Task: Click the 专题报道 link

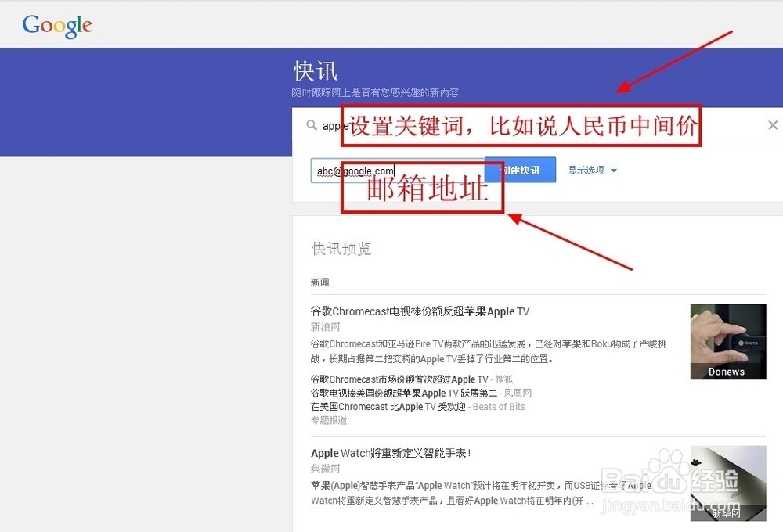Action: point(329,420)
